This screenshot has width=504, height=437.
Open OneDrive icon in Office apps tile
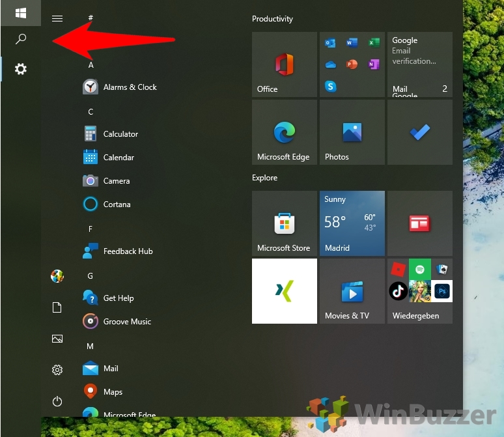coord(330,64)
